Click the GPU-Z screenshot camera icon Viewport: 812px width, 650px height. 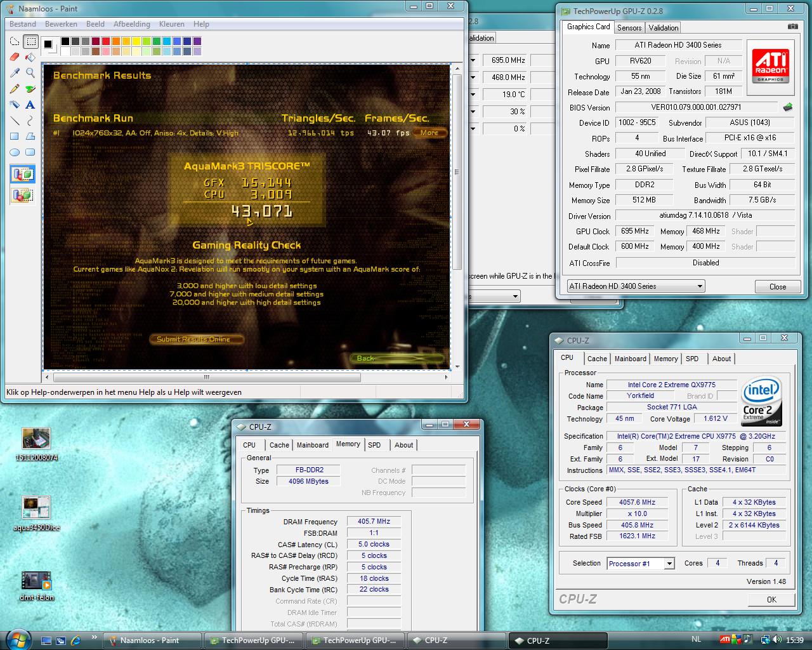[793, 27]
